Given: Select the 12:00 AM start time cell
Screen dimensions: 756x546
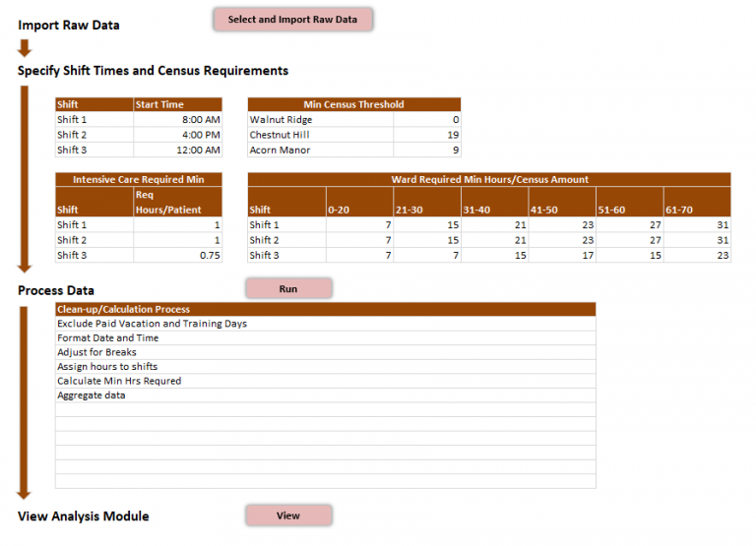Looking at the screenshot, I should pos(177,150).
